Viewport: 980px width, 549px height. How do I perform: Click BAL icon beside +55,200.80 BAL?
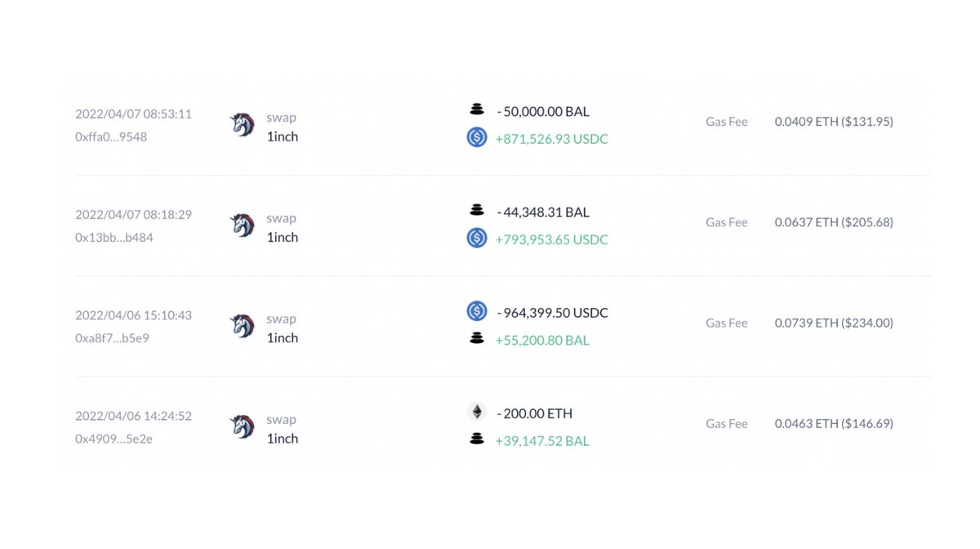click(x=477, y=339)
